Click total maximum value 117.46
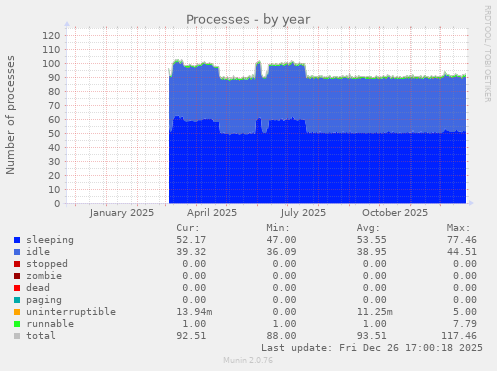Screen dimensions: 497x371 tap(459, 336)
